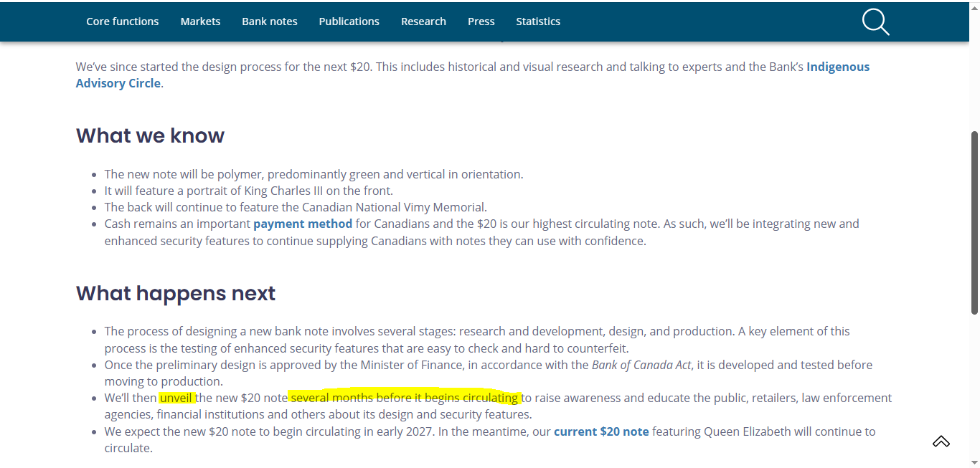Click the italic "Bank of Canada Act" text
The image size is (980, 468).
641,365
